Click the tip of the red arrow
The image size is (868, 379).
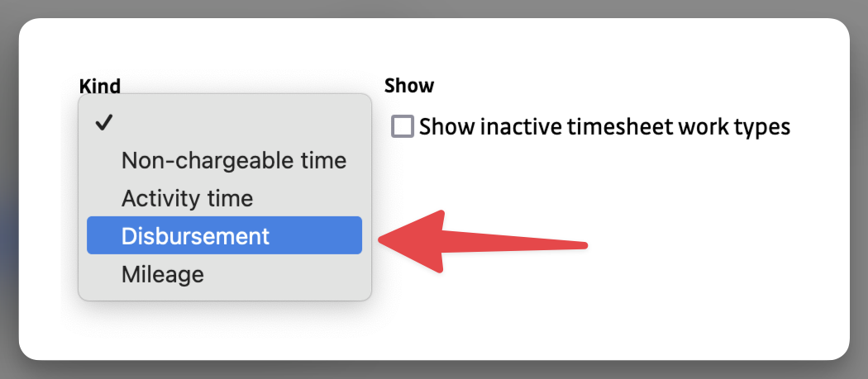382,240
